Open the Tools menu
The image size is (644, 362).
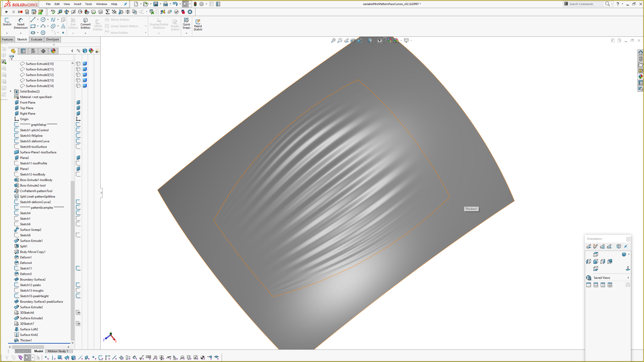point(89,4)
